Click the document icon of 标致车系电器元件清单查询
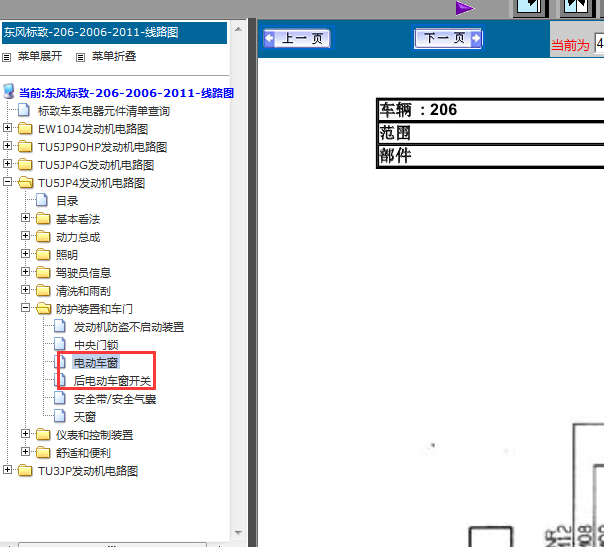The height and width of the screenshot is (547, 604). point(24,110)
